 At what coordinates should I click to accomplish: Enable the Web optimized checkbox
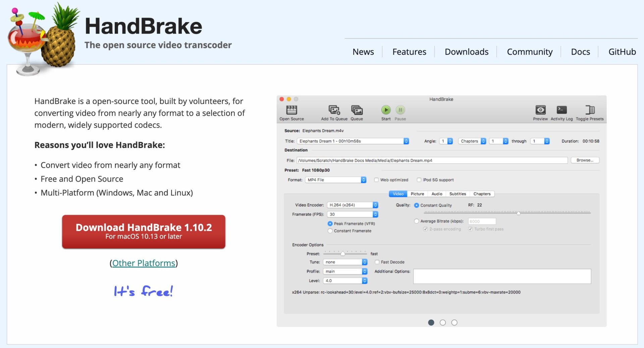[376, 180]
